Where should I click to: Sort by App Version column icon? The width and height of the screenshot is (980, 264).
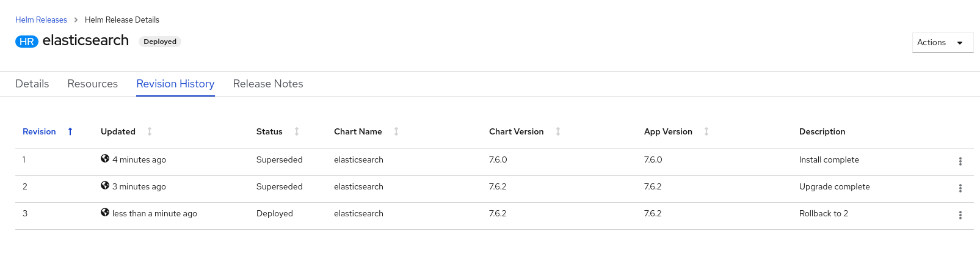pyautogui.click(x=706, y=131)
